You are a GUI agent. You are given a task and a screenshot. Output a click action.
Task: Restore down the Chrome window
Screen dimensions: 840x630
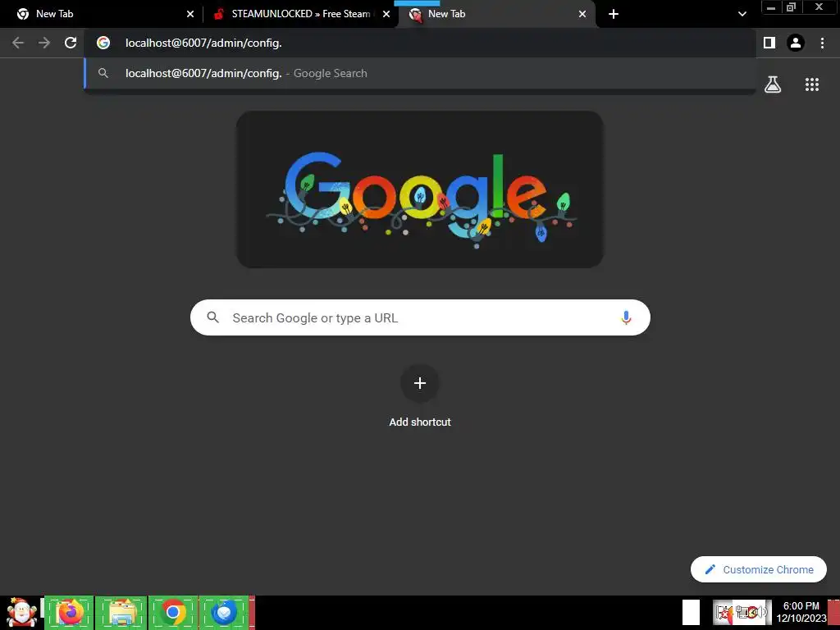point(792,7)
